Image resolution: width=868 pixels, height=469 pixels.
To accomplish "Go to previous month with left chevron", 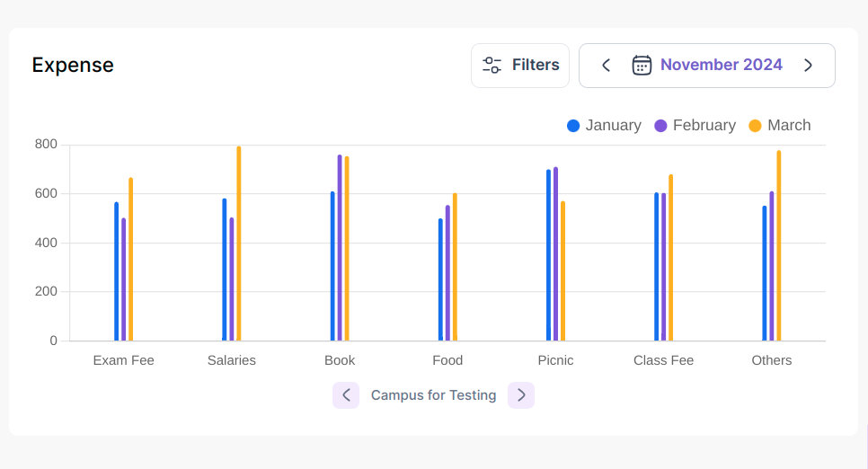I will click(x=606, y=65).
